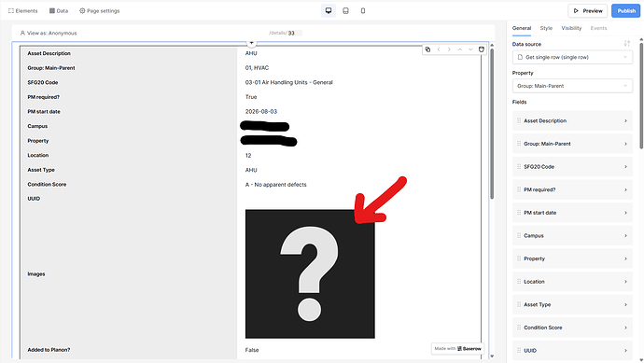Click '2026-08-03' date value
Screen dimensions: 644x363
click(x=260, y=112)
